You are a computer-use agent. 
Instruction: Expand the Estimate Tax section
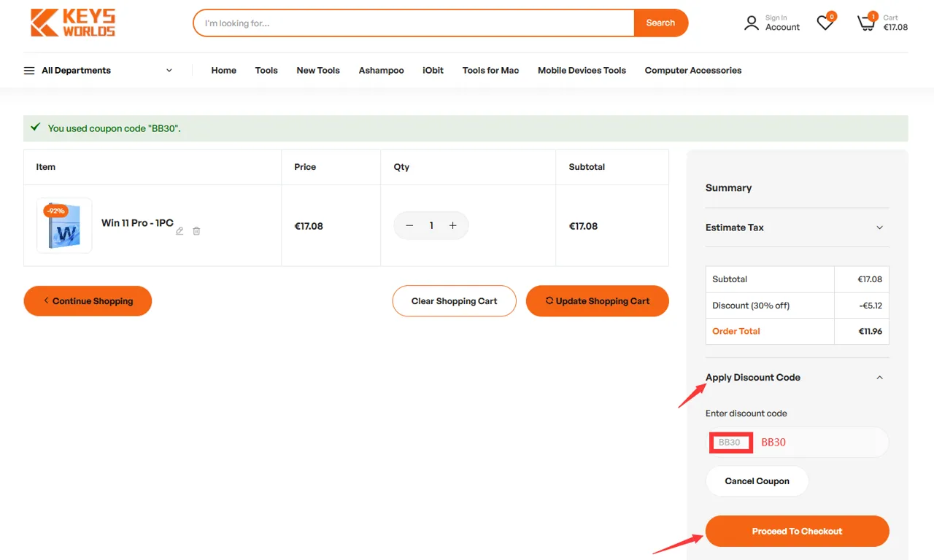[879, 227]
